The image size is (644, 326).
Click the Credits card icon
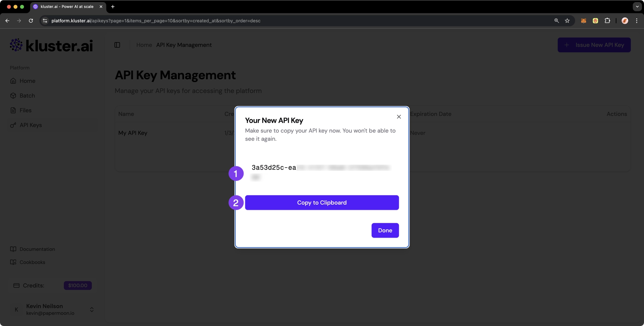(16, 285)
